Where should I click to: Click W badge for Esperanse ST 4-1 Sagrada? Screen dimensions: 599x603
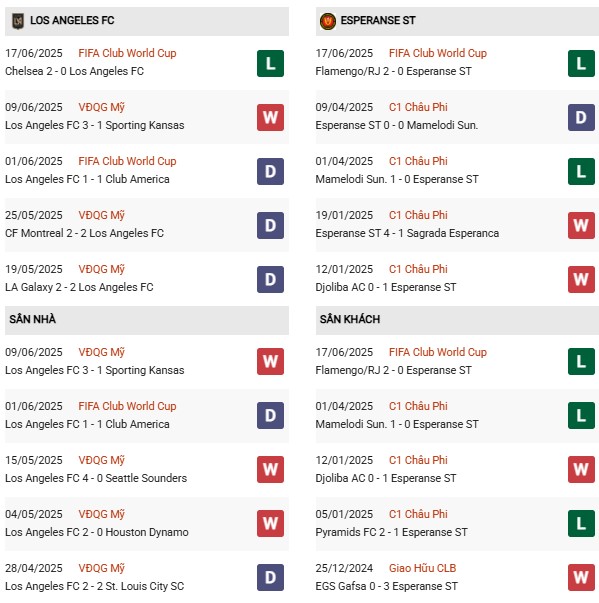(x=581, y=225)
